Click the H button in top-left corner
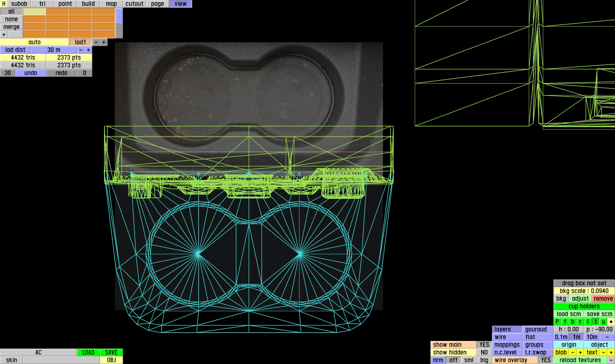615x364 pixels. (x=4, y=4)
